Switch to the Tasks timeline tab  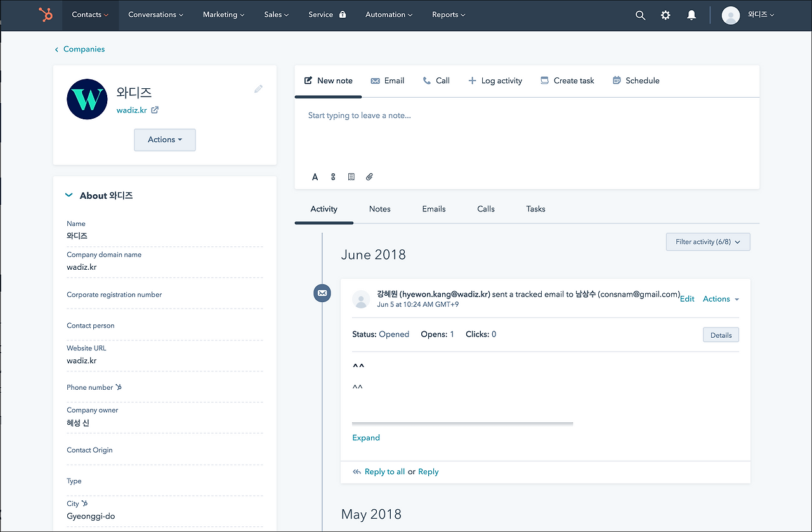coord(536,209)
